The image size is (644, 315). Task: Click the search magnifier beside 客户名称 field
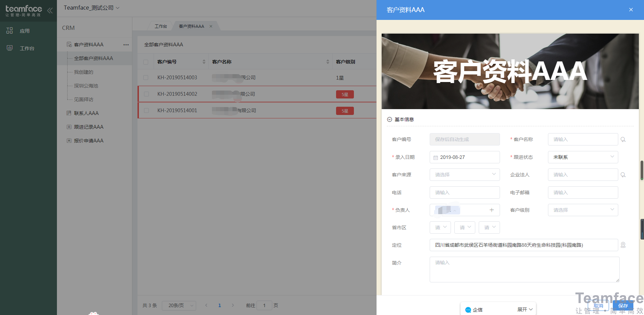[x=623, y=139]
